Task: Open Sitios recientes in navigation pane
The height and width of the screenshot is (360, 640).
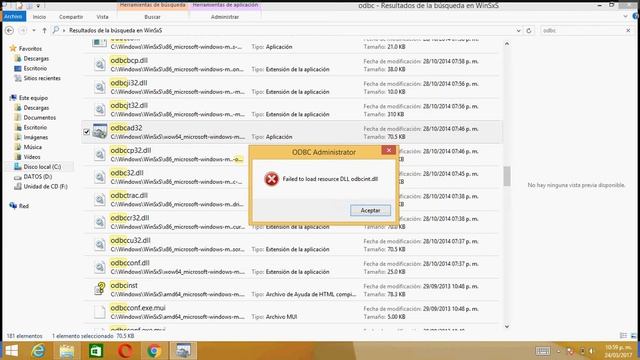Action: pos(42,78)
